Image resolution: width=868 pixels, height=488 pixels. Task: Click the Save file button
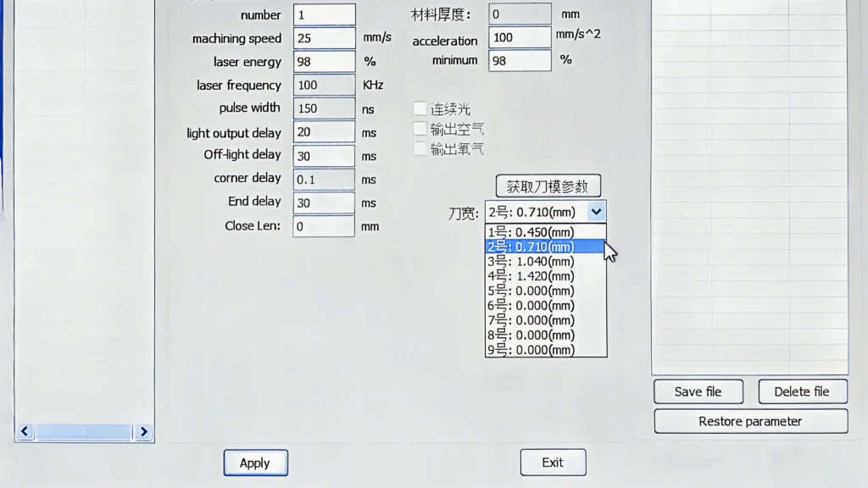tap(698, 391)
